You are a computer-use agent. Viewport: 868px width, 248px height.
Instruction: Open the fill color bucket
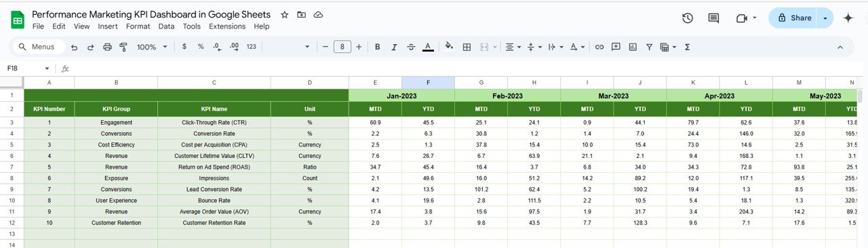pyautogui.click(x=448, y=47)
